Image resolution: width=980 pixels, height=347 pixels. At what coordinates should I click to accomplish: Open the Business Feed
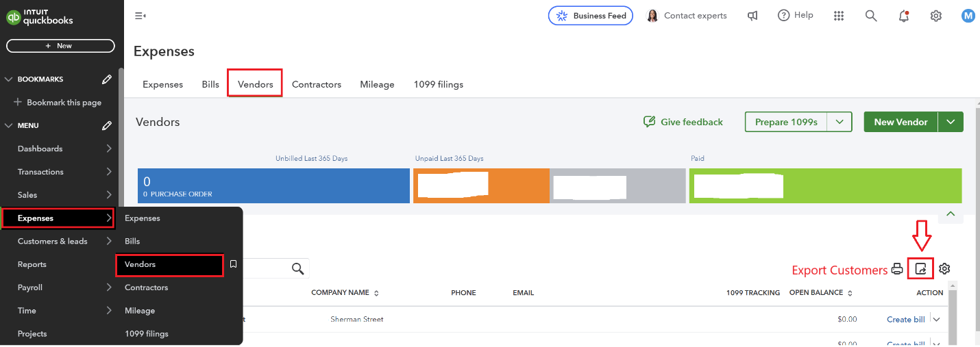[591, 16]
